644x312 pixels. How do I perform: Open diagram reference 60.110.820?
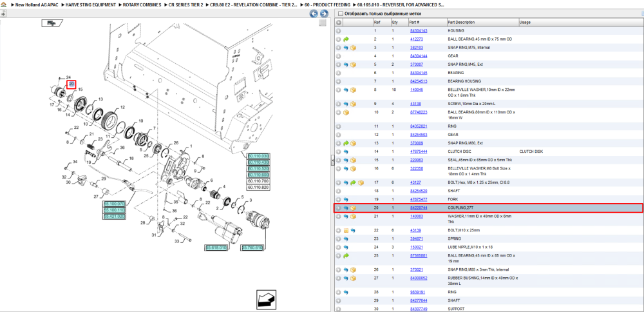point(258,187)
